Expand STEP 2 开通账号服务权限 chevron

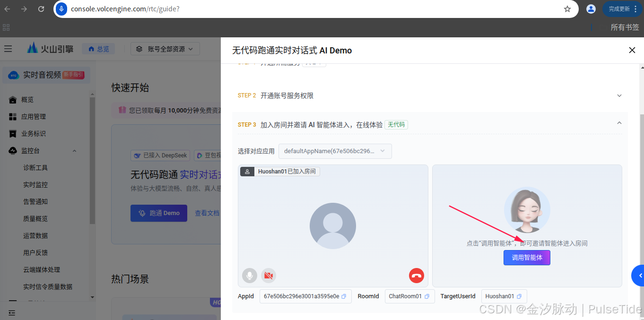click(x=619, y=95)
